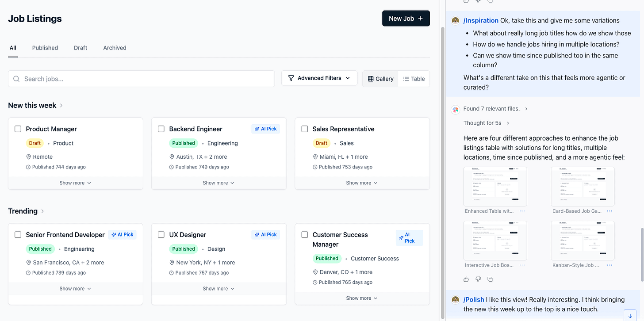The image size is (644, 321).
Task: Click 'Miami, FL + 1 more' location text
Action: (x=344, y=157)
